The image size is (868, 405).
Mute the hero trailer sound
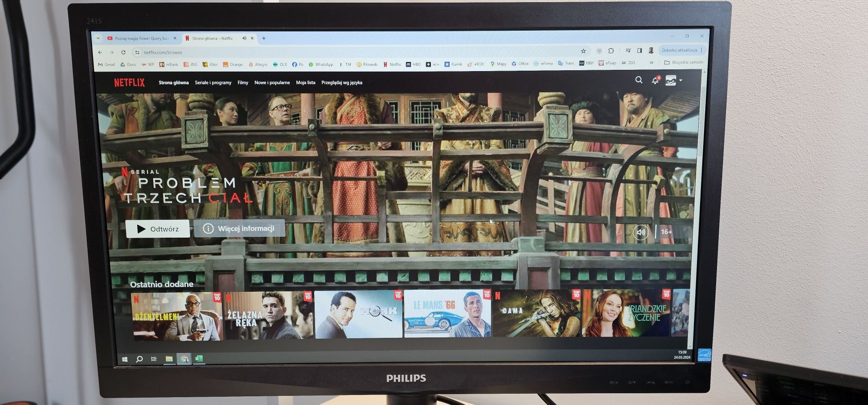[641, 232]
